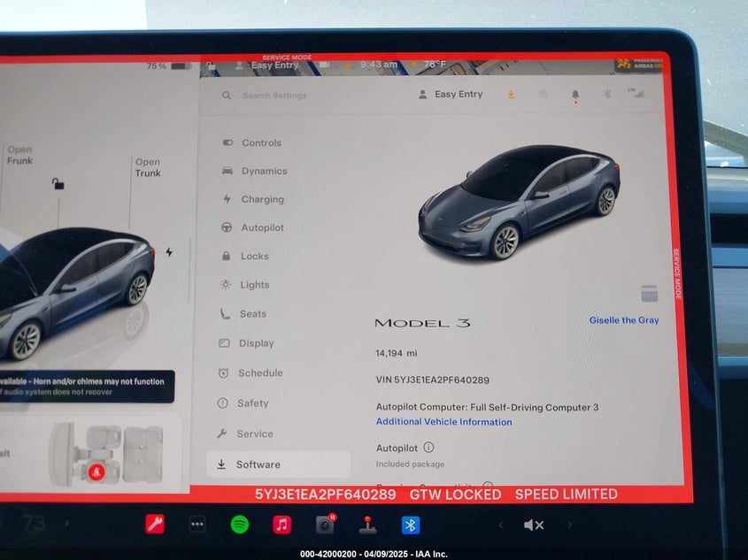Go to Charging settings section
The width and height of the screenshot is (748, 560).
click(x=262, y=199)
